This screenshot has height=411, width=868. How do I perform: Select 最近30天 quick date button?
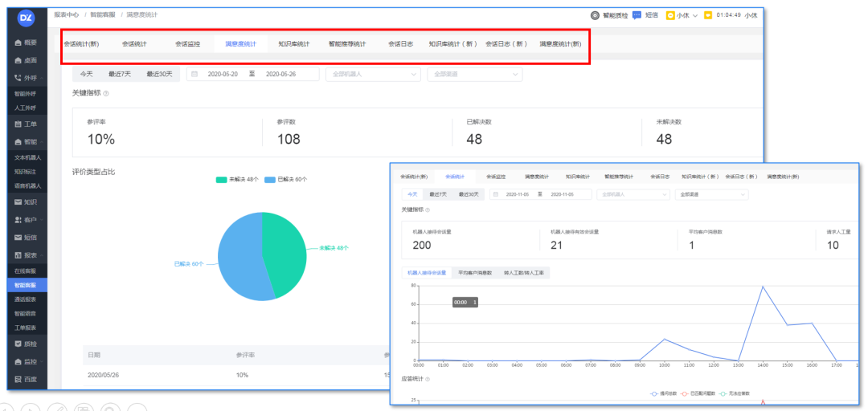(x=159, y=74)
